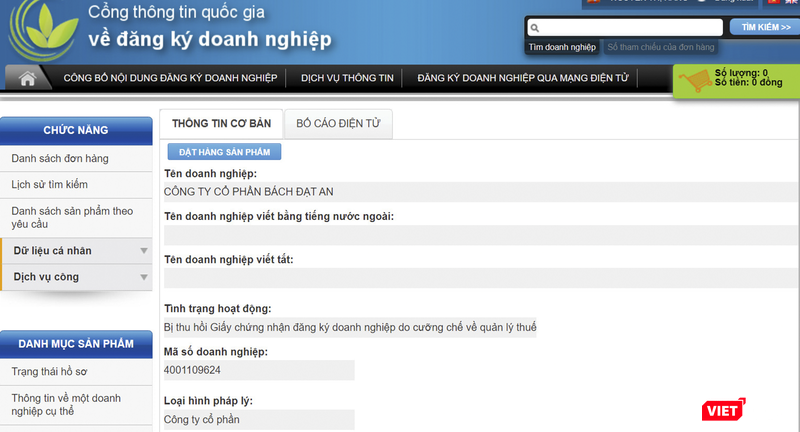Click the CHỨC NĂNG panel header

[76, 131]
